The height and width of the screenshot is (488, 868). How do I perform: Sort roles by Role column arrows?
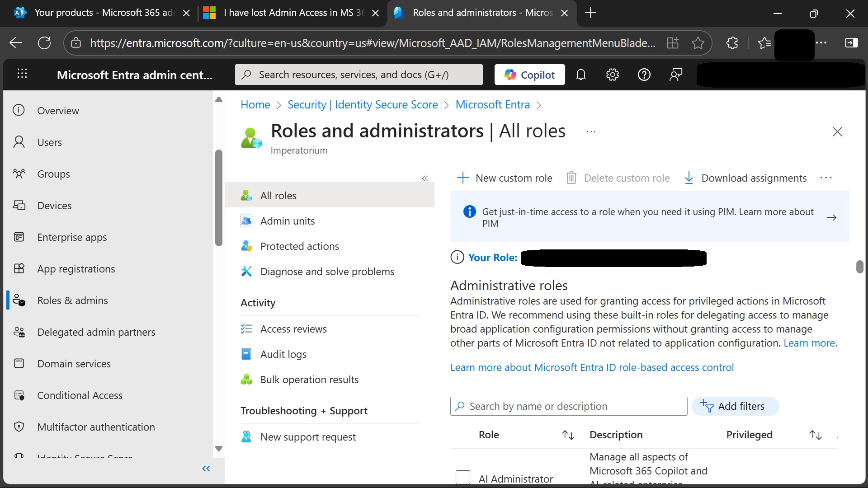pos(568,435)
